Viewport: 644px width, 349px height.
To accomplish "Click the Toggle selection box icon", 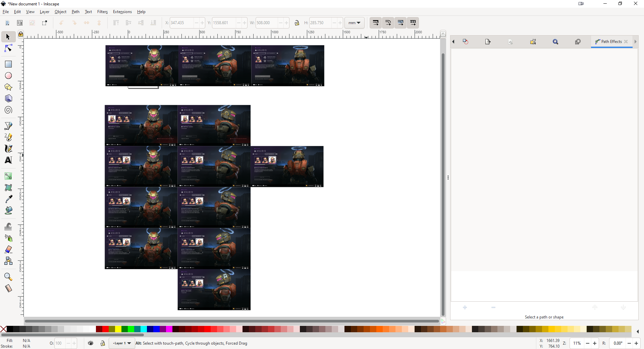I will coord(45,23).
